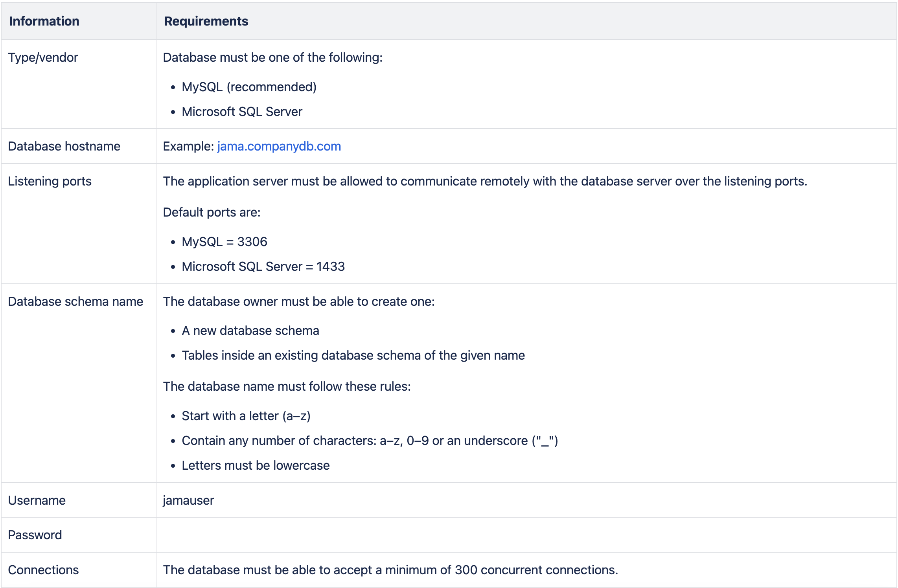Click Start with a letter (a–z) bullet
Viewport: 898px width, 588px height.
(246, 416)
